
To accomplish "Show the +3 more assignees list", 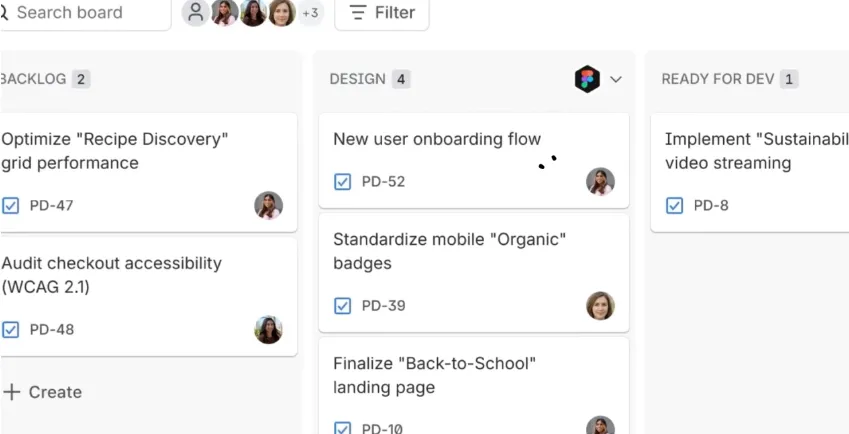I will click(310, 13).
